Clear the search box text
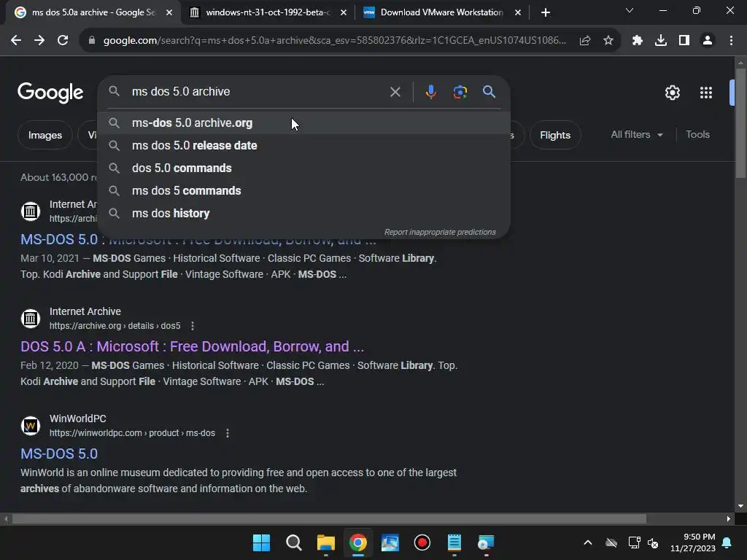The image size is (747, 560). (x=395, y=92)
